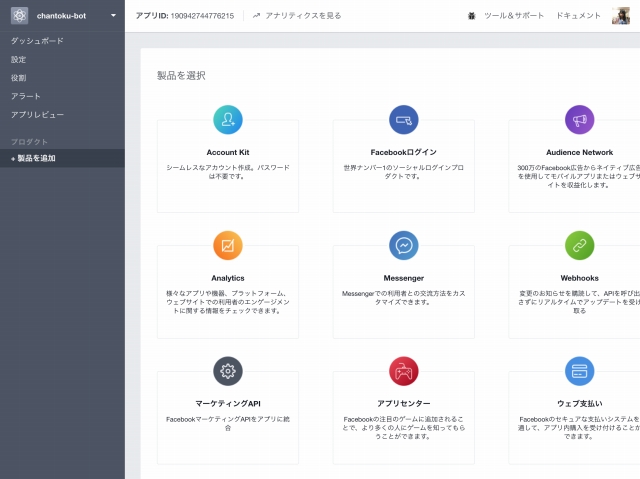The image size is (640, 479).
Task: Click the Analytics description text
Action: (228, 302)
